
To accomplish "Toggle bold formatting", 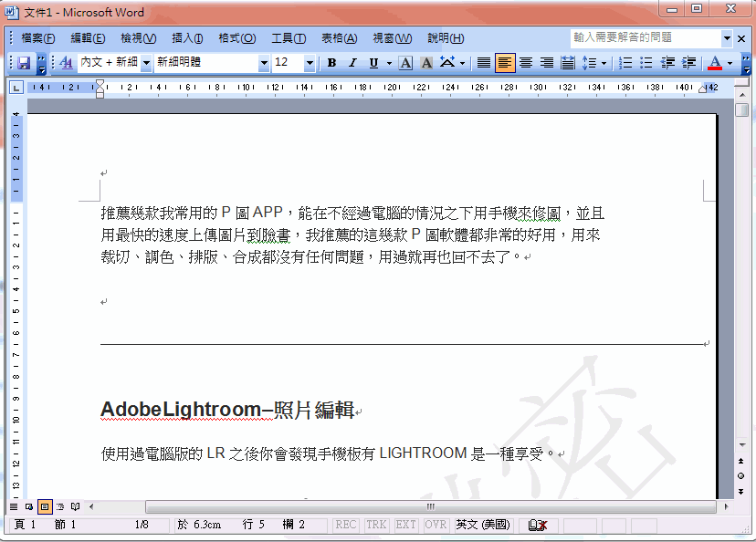I will click(331, 63).
